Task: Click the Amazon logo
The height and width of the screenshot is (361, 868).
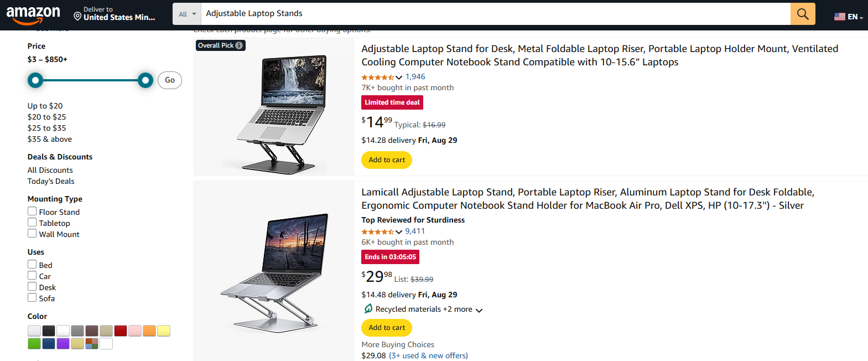Action: (x=34, y=13)
